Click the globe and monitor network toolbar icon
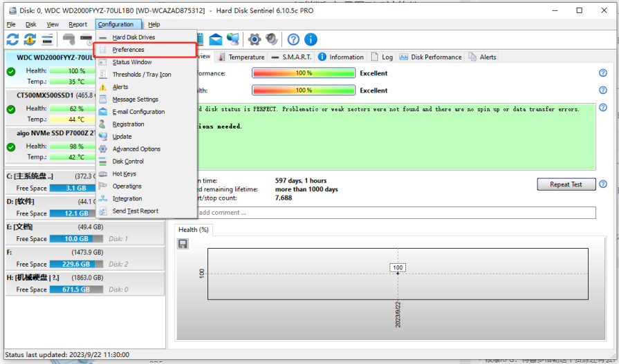Screen dimensions: 619x364 coord(233,39)
